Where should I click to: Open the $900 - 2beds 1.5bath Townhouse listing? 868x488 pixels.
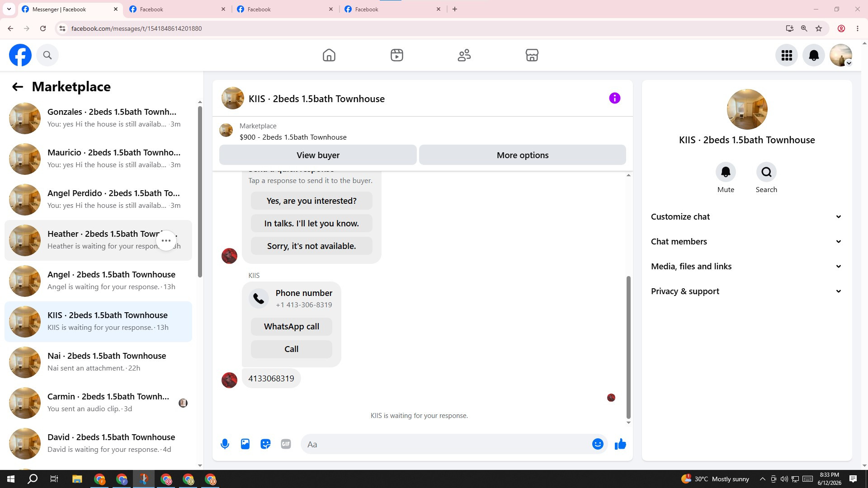pos(293,137)
